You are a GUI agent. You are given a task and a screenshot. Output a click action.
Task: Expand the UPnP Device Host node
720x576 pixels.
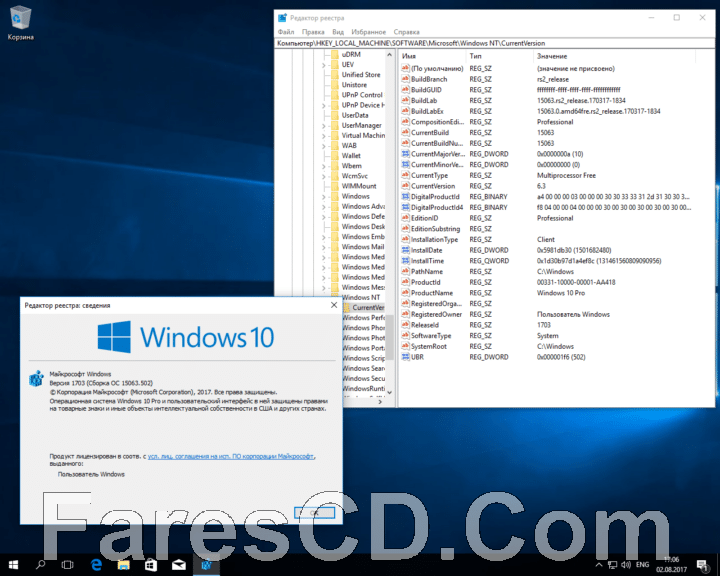click(323, 106)
